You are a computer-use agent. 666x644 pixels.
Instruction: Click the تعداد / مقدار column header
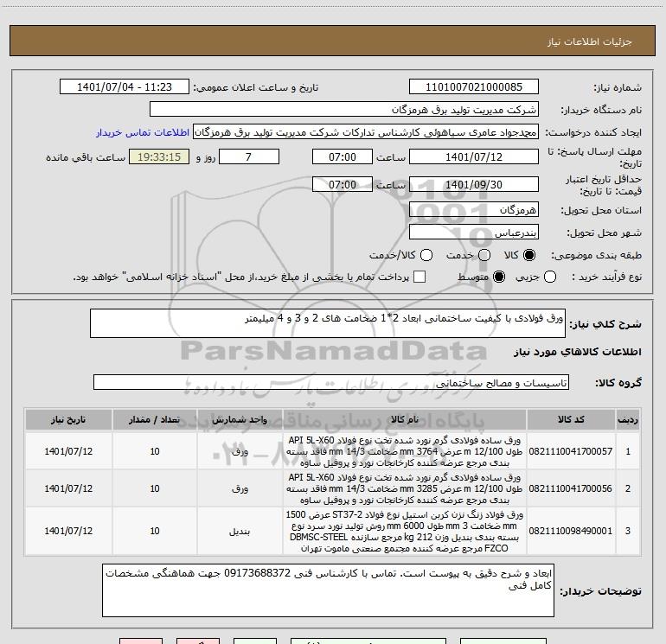[155, 419]
